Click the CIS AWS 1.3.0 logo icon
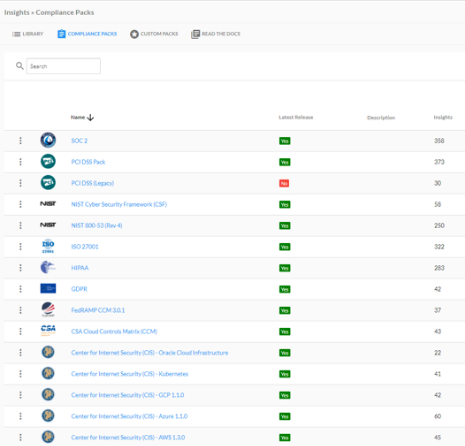Viewport: 465px width, 446px height. tap(48, 437)
